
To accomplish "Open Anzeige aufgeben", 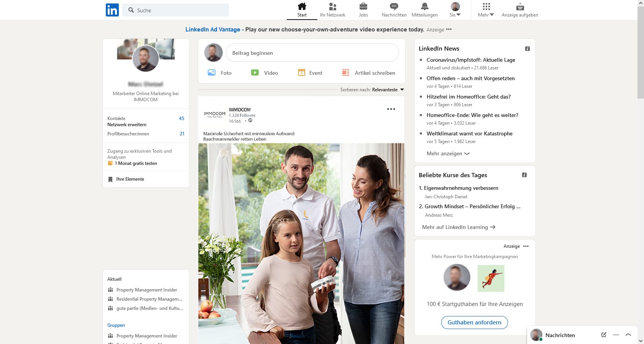I will (520, 10).
